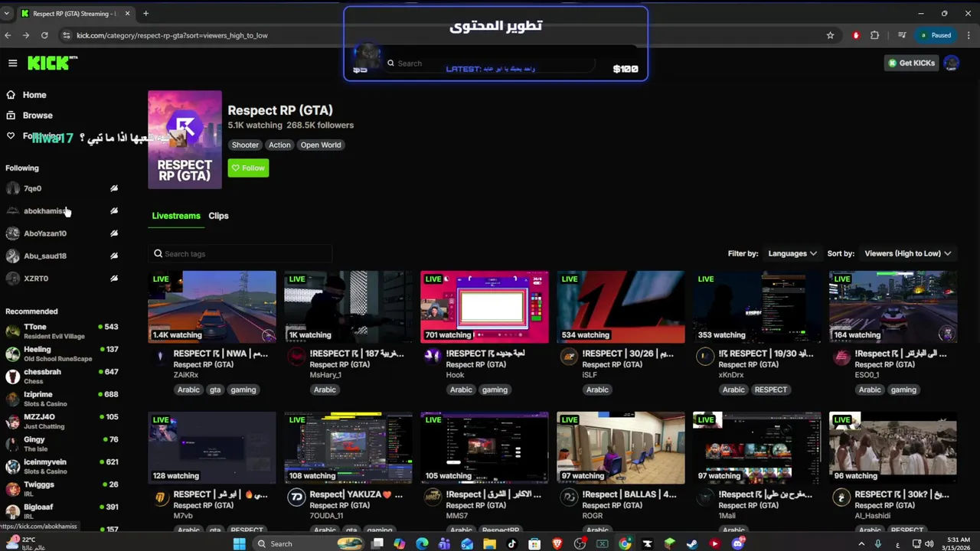980x551 pixels.
Task: Open ROGR stream thumbnail with BALLAS title
Action: [x=621, y=448]
